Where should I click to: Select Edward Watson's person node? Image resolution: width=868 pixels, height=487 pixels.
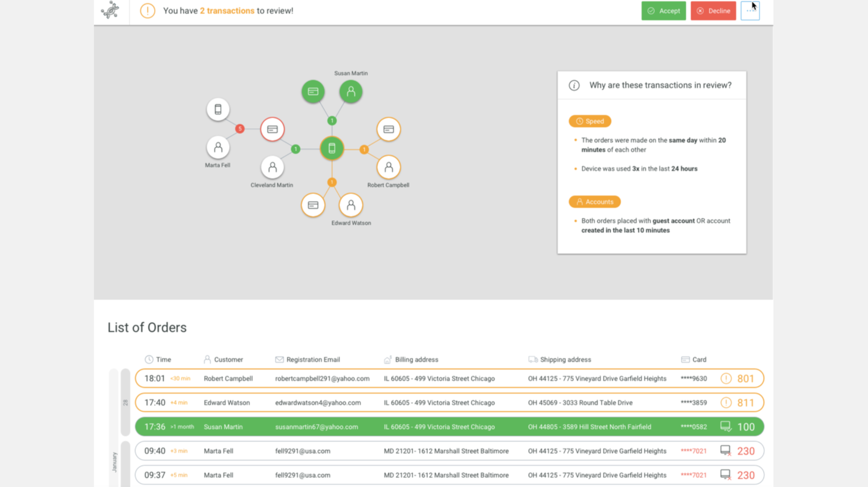click(x=350, y=205)
